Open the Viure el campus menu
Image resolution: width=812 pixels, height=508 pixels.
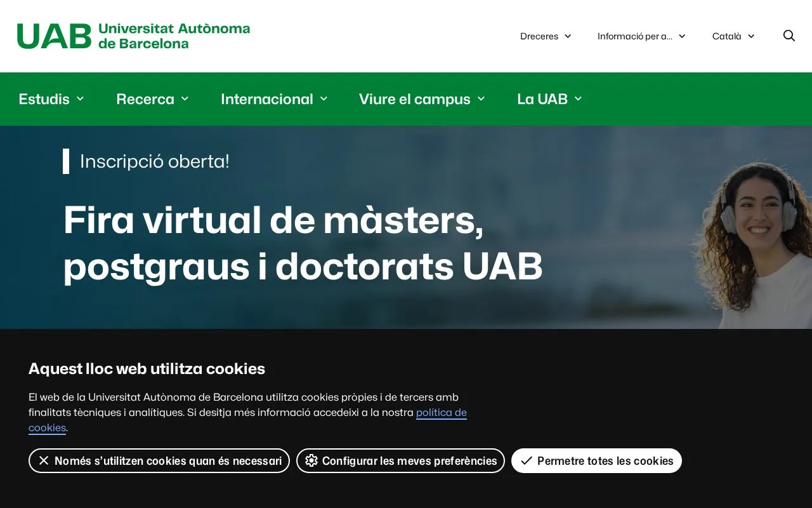pyautogui.click(x=422, y=99)
